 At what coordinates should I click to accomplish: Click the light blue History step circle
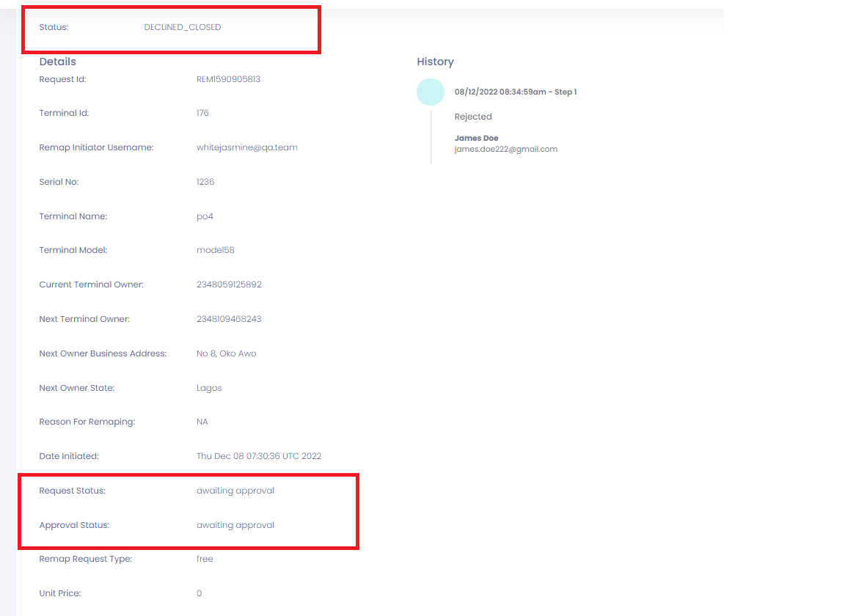click(431, 92)
